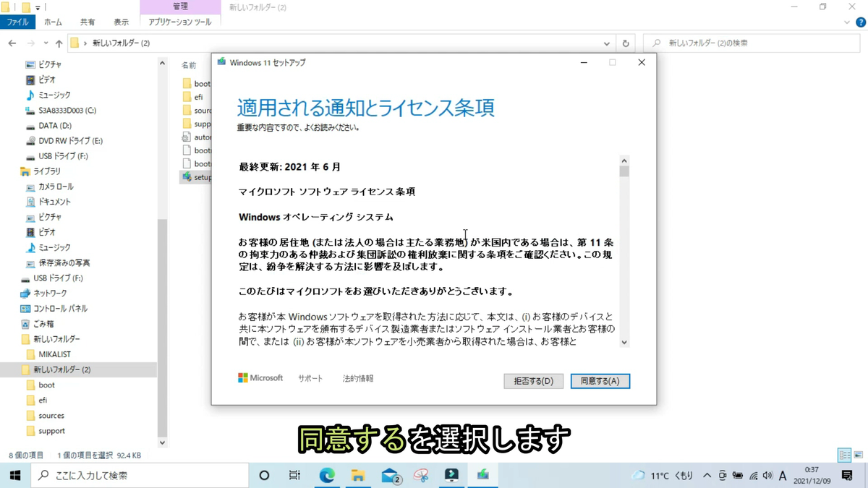Open notification center icon

point(847,475)
